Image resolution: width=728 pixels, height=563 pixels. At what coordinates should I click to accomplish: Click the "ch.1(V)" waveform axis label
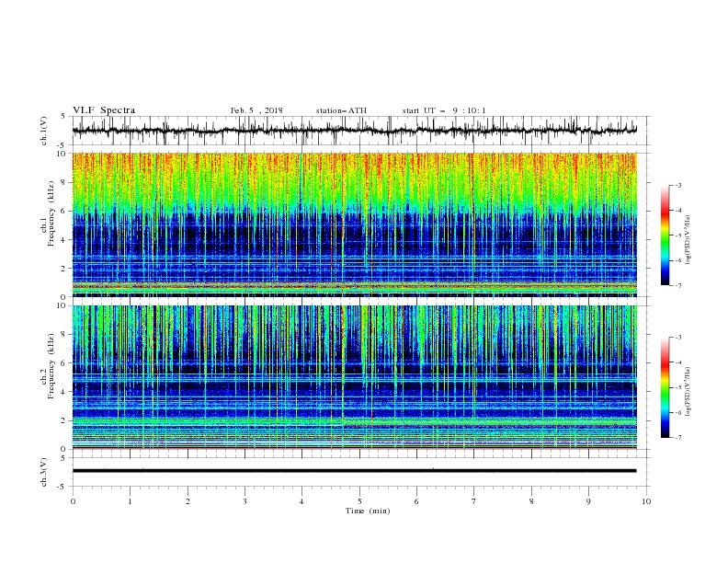click(44, 131)
